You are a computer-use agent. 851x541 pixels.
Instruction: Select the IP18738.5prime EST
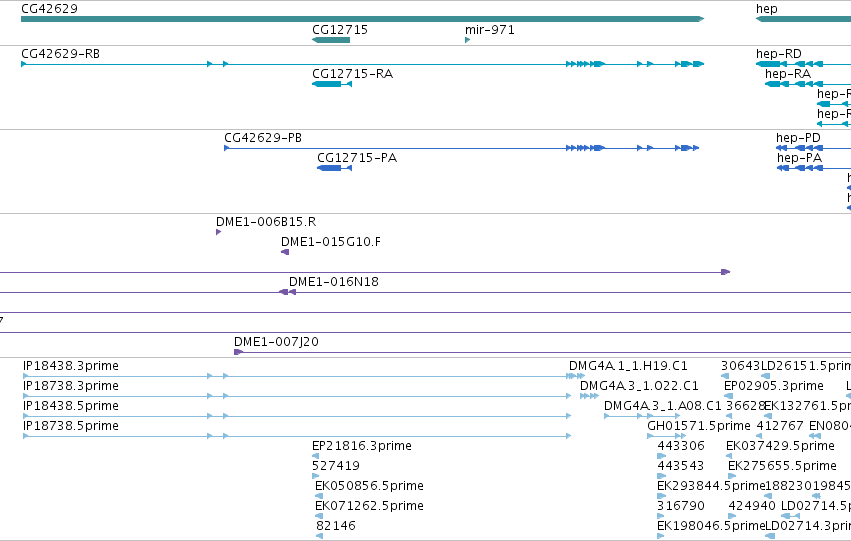pos(297,436)
